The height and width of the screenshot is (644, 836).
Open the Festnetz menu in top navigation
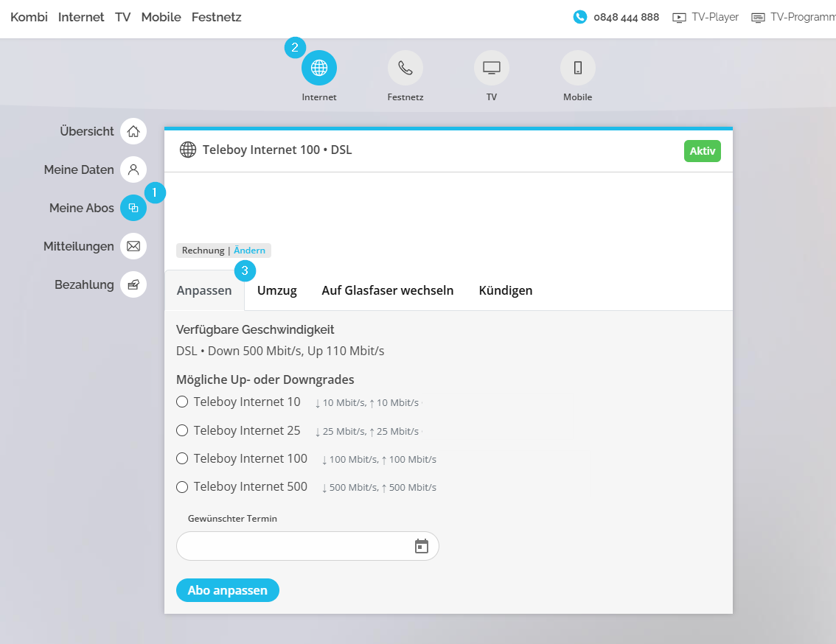217,17
